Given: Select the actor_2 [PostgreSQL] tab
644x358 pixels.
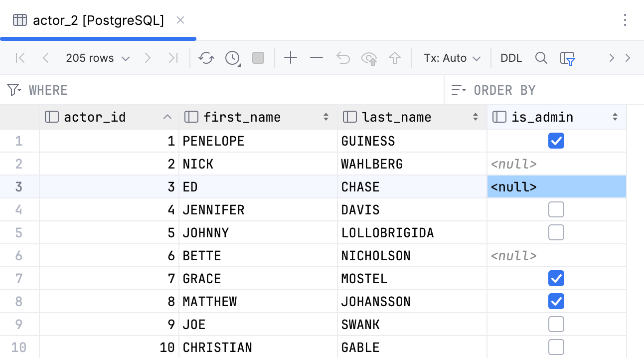Looking at the screenshot, I should [x=98, y=20].
